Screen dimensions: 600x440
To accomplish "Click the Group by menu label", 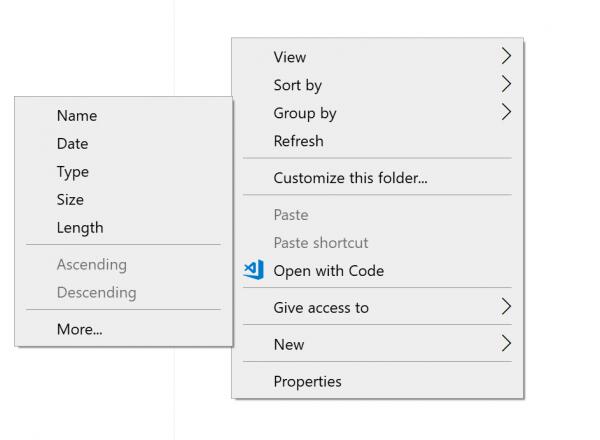I will tap(304, 113).
